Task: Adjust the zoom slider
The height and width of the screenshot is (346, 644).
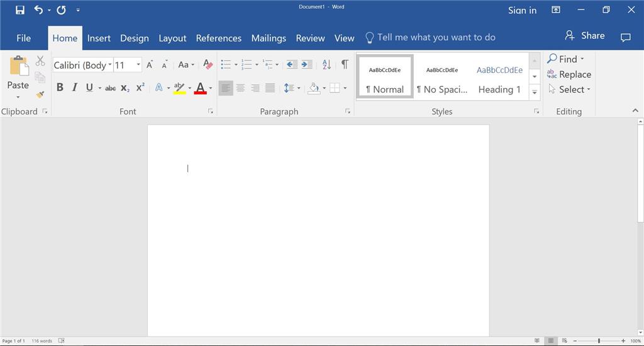Action: (x=599, y=341)
